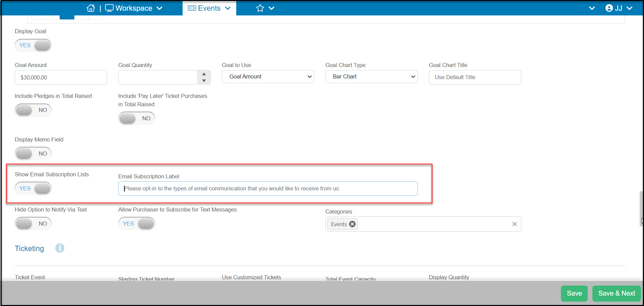Screen dimensions: 644x306
Task: Remove the Events category tag
Action: [x=352, y=224]
